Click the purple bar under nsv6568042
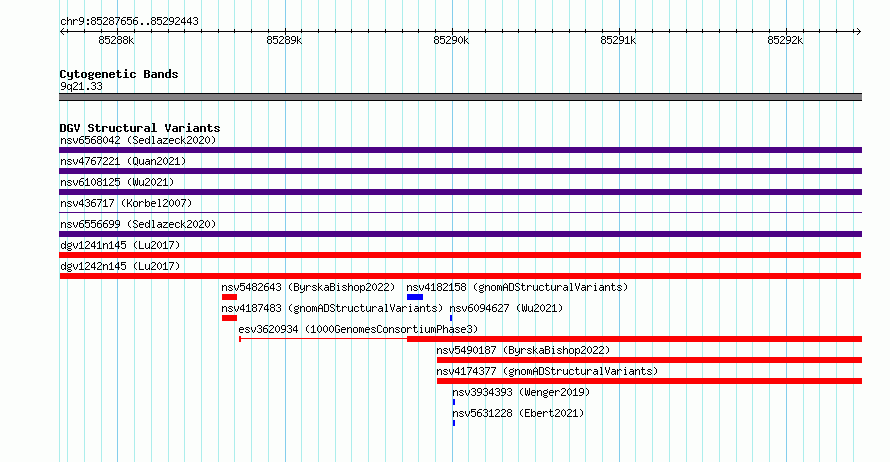 tap(460, 150)
